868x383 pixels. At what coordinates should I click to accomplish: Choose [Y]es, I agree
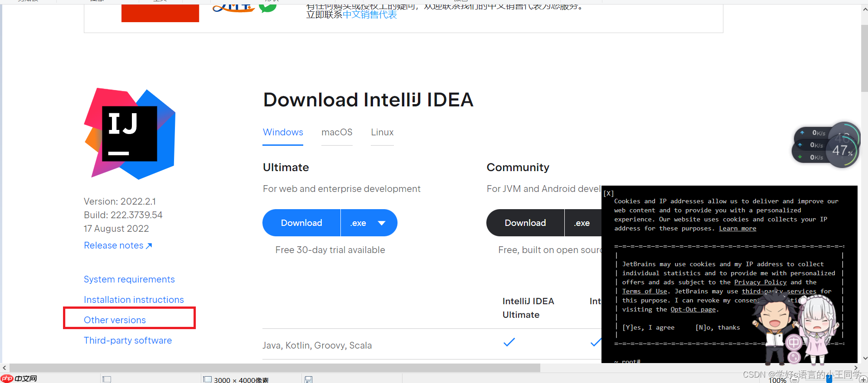[648, 328]
